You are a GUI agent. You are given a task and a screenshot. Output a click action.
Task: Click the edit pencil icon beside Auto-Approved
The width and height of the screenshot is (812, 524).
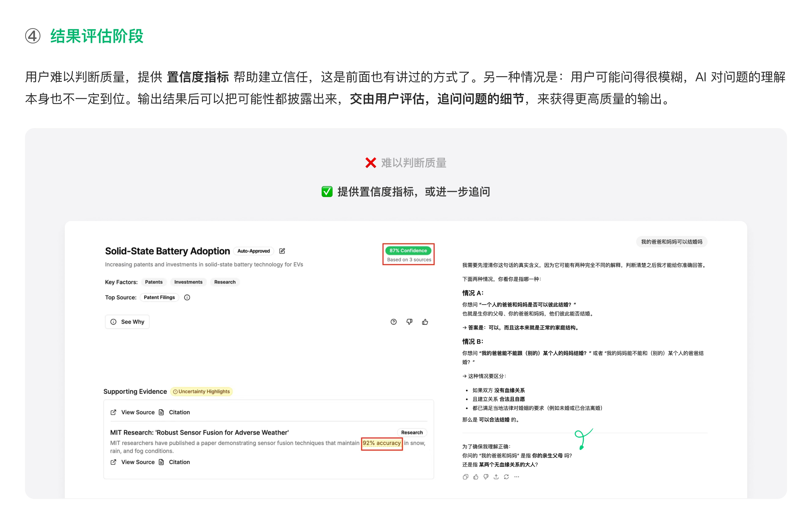[x=282, y=251]
